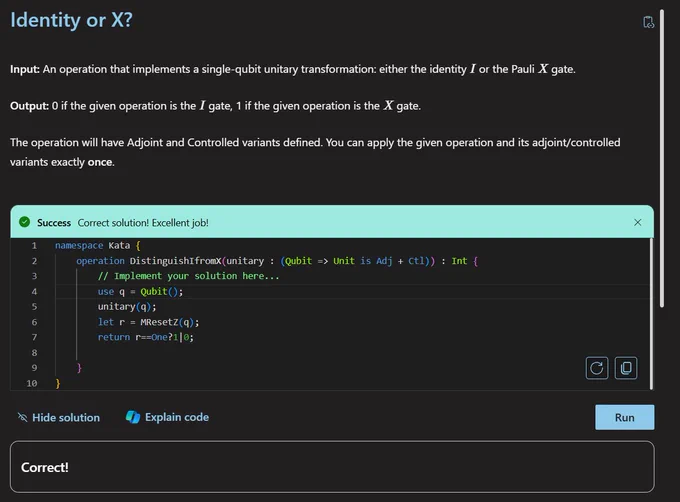Run the solution with Run button
The height and width of the screenshot is (502, 680).
click(x=624, y=417)
